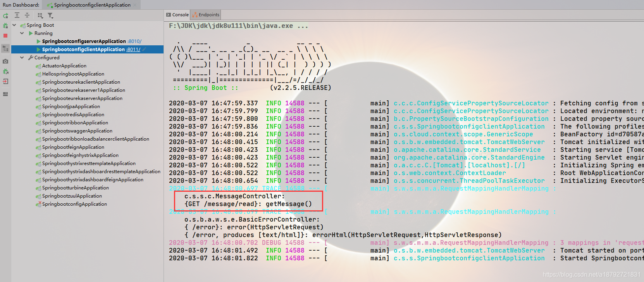Select SpringbootturbineApplication configuration
Viewport: 644px width, 282px height.
[76, 188]
